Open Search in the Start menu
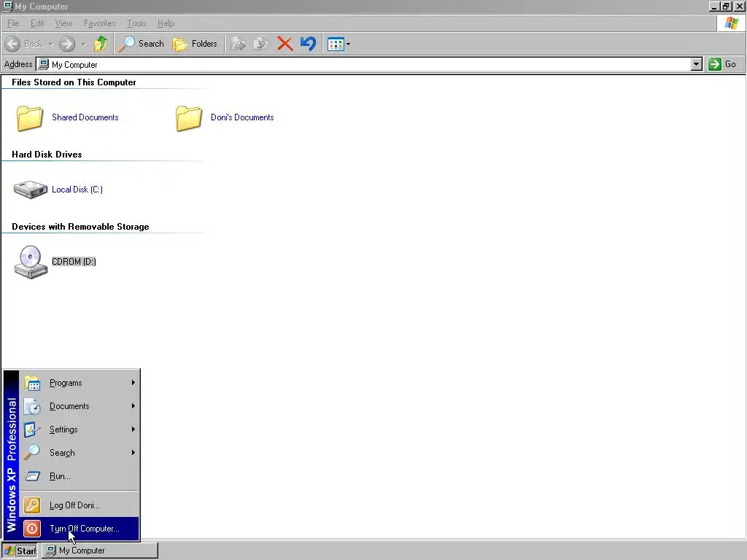The image size is (747, 560). point(80,453)
